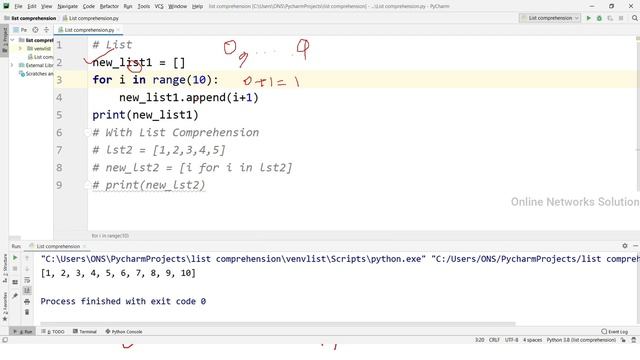The width and height of the screenshot is (640, 360).
Task: Fold comment block at line 6 gutter
Action: point(87,132)
